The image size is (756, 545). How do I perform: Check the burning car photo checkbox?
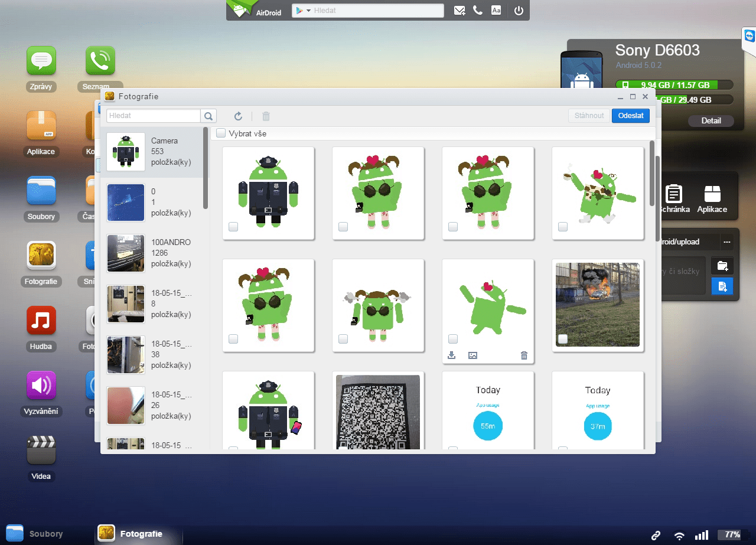coord(563,339)
